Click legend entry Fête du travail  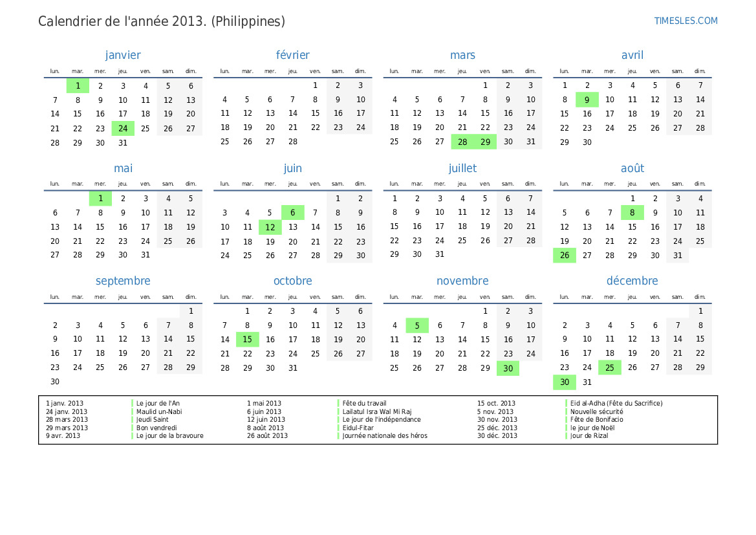pos(364,403)
